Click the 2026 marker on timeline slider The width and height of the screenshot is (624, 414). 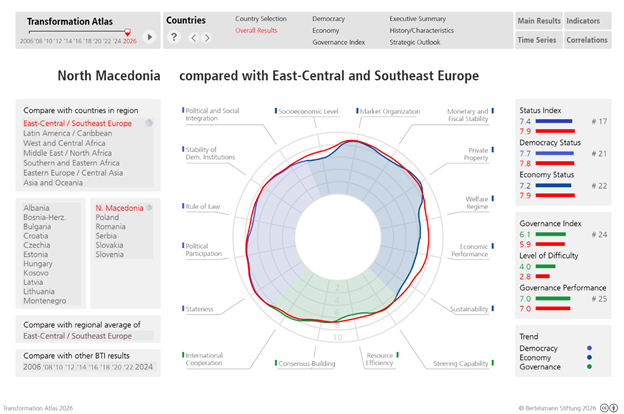(128, 31)
